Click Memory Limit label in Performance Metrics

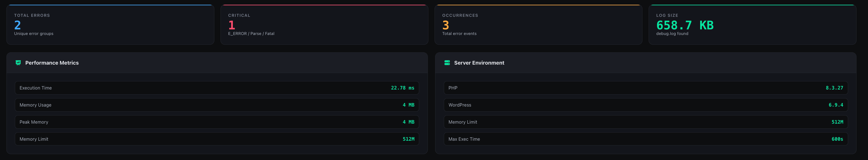[34, 139]
